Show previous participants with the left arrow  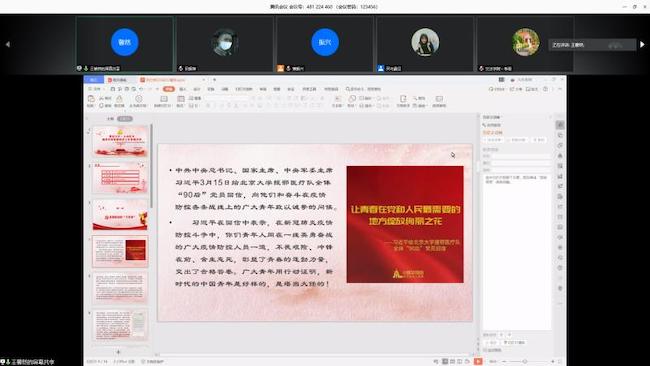[x=7, y=44]
